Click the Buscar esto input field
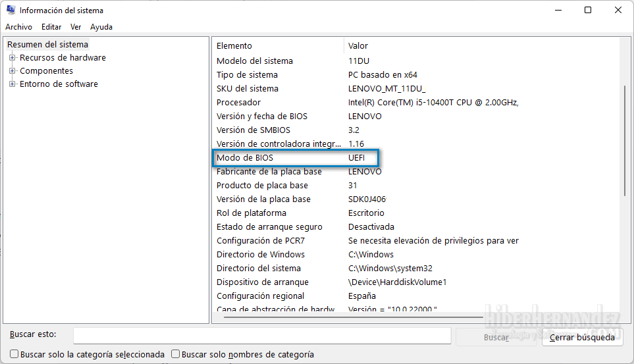634x364 pixels. 262,336
